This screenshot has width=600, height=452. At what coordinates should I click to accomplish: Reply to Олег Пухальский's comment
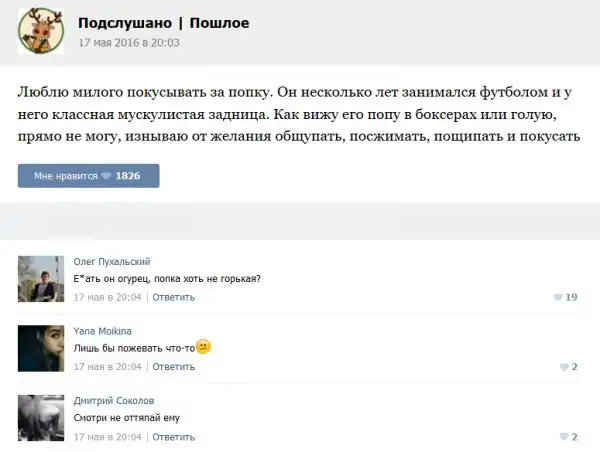point(173,297)
